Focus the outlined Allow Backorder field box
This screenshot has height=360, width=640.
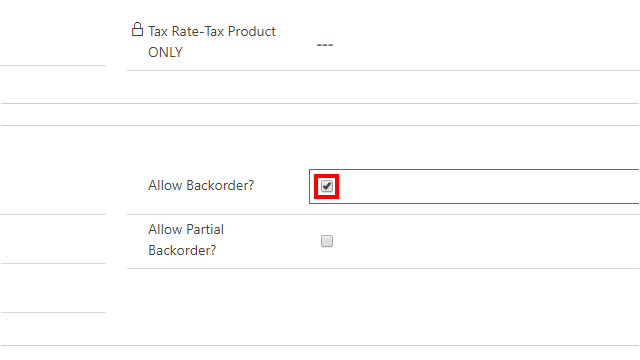click(474, 186)
